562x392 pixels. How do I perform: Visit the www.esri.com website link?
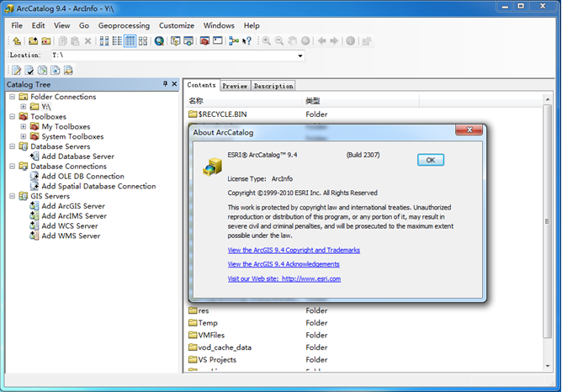pos(284,278)
